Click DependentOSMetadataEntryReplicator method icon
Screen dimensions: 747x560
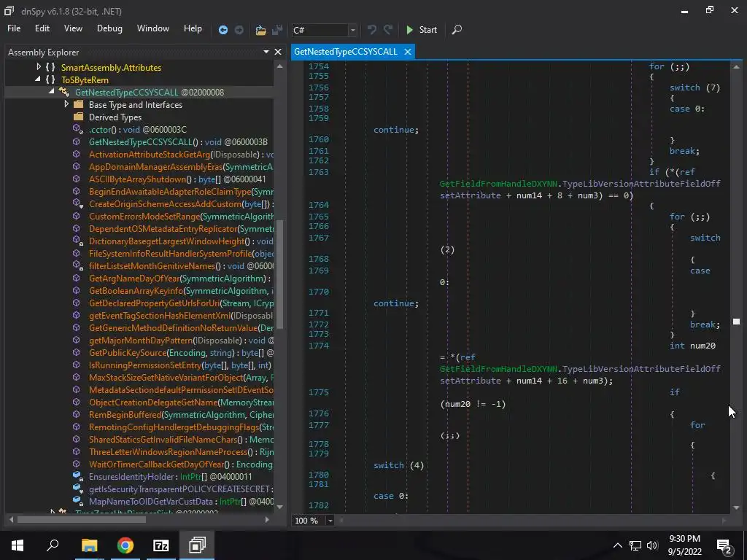76,228
